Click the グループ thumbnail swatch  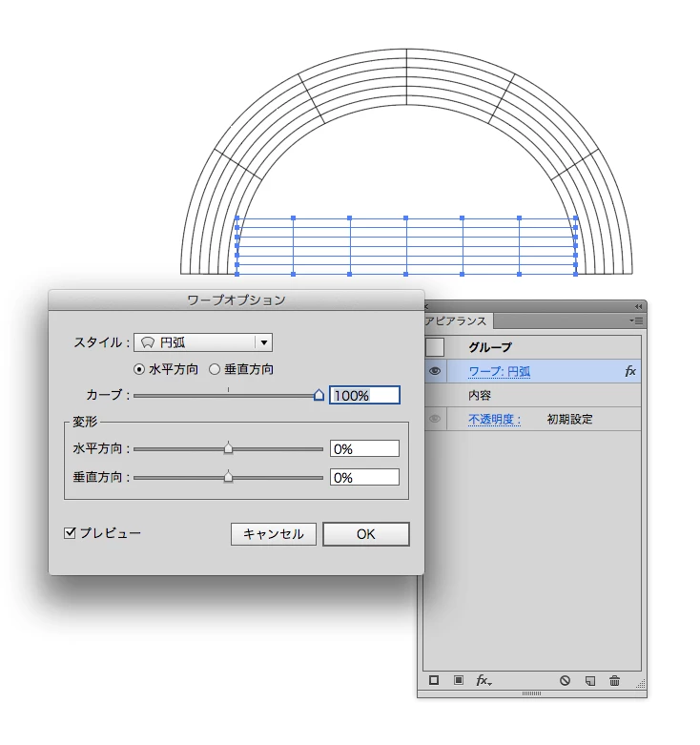point(435,347)
